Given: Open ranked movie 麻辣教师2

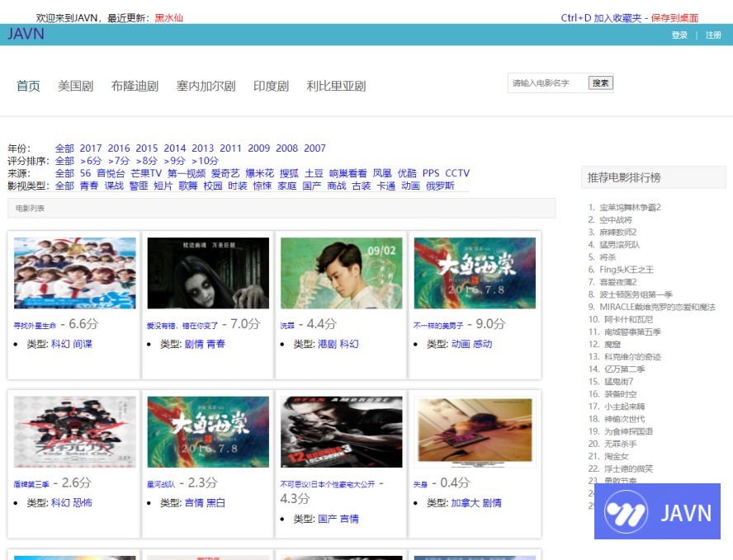Looking at the screenshot, I should coord(618,232).
